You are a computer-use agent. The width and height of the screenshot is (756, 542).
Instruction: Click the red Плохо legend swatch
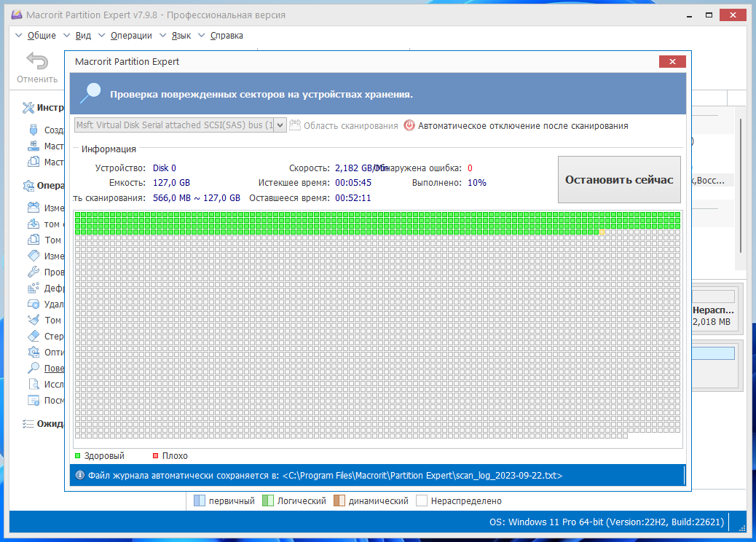pyautogui.click(x=155, y=456)
